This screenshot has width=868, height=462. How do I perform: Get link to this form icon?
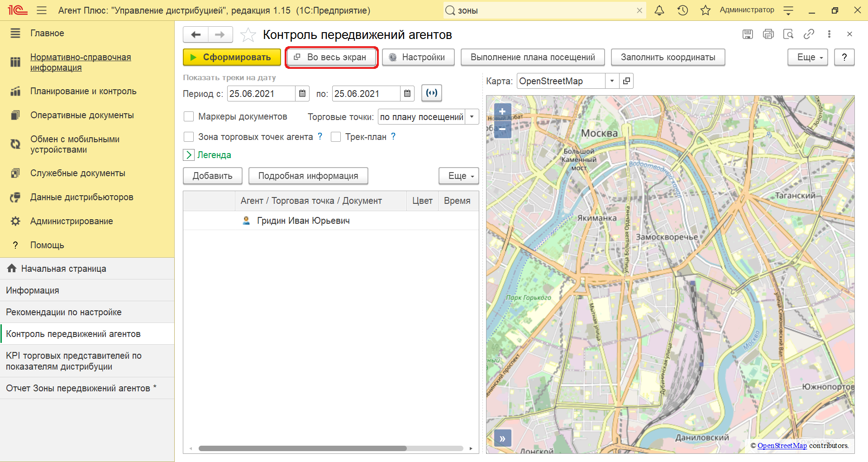tap(809, 34)
